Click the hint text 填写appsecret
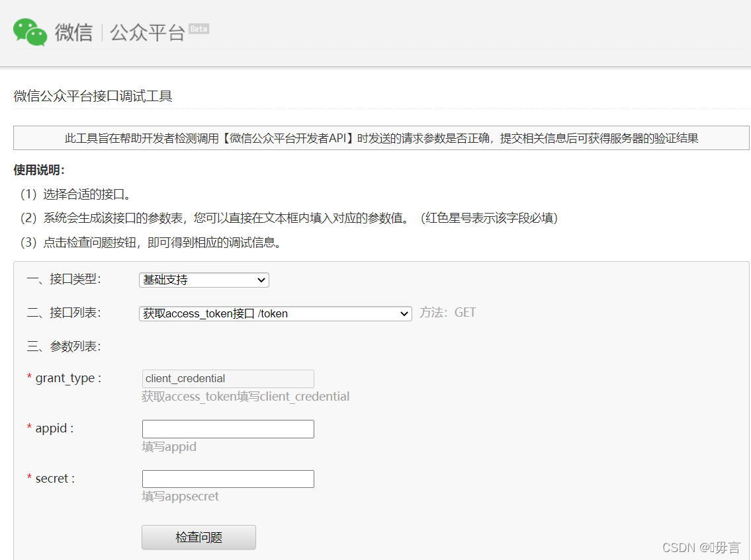 coord(180,497)
